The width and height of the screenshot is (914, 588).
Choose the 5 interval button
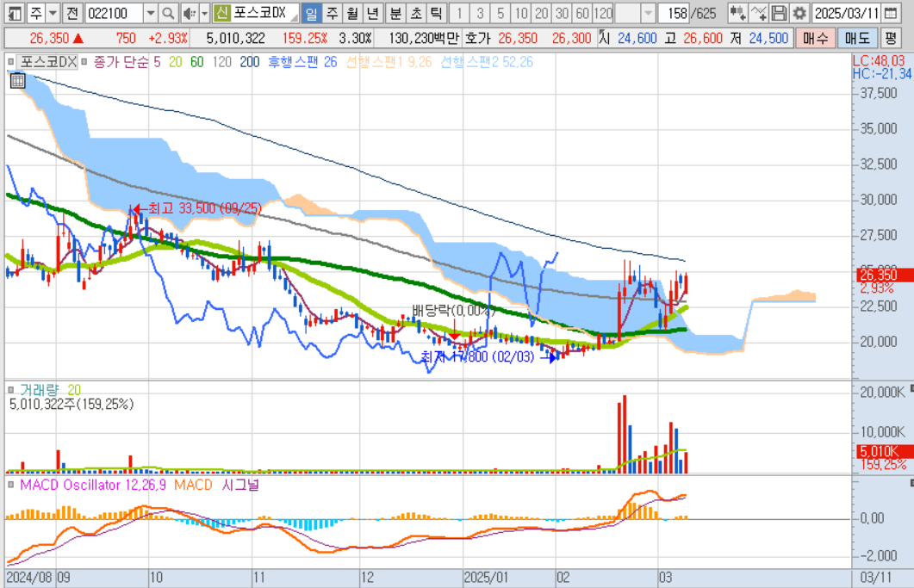pos(501,12)
